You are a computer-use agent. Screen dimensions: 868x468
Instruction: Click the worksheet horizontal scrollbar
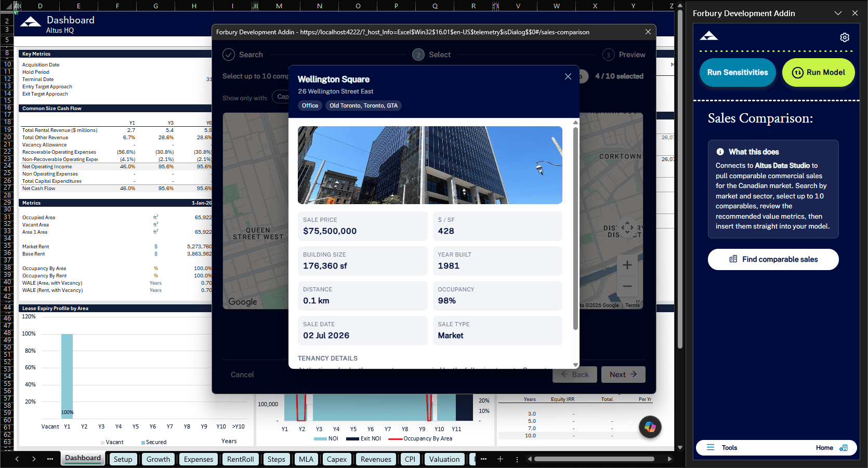pos(594,459)
